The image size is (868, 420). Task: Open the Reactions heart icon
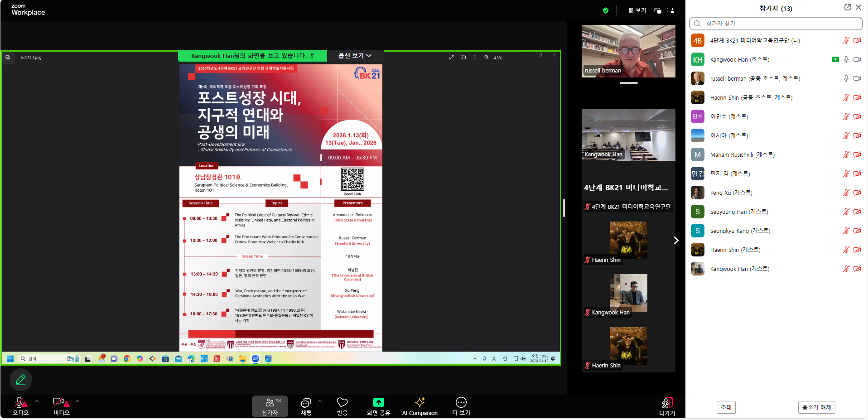[342, 402]
